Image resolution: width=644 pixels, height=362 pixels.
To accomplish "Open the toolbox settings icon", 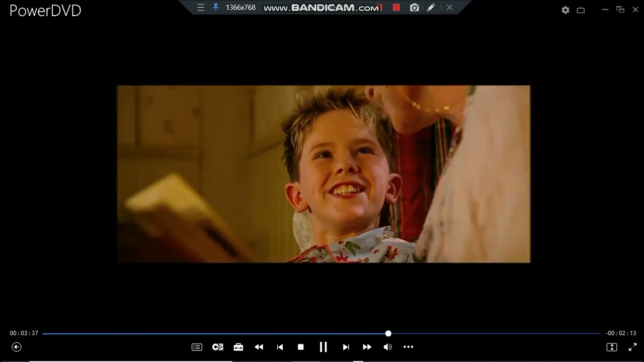I will (x=238, y=347).
